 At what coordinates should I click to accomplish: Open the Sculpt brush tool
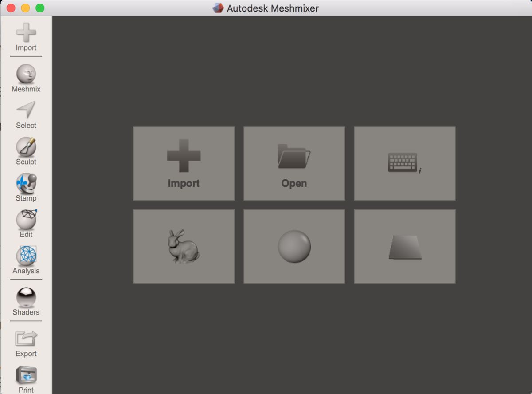[x=26, y=147]
